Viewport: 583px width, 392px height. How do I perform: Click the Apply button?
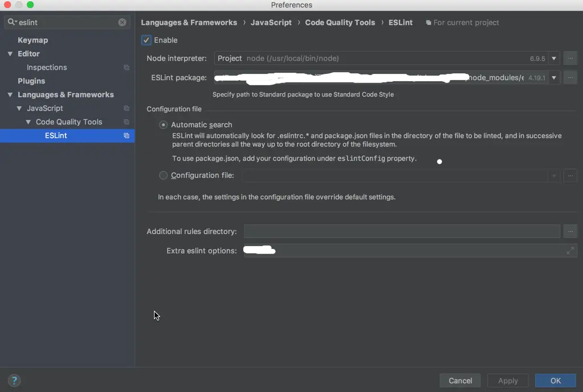507,381
